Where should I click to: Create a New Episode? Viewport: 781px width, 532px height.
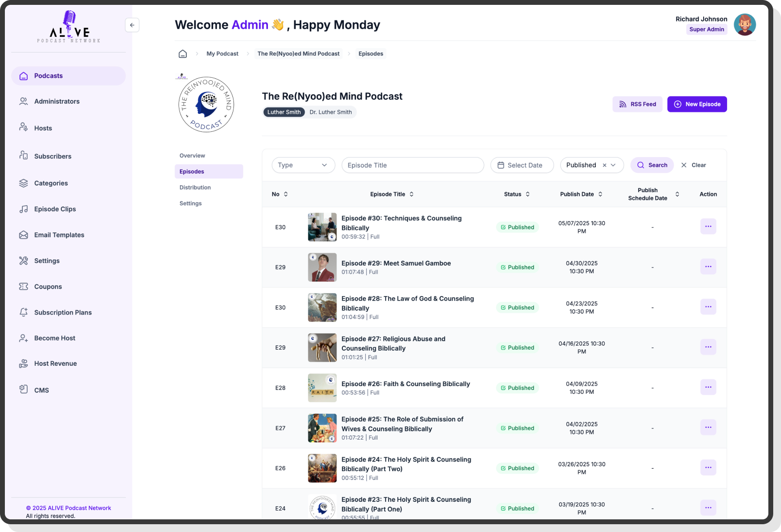click(x=696, y=105)
